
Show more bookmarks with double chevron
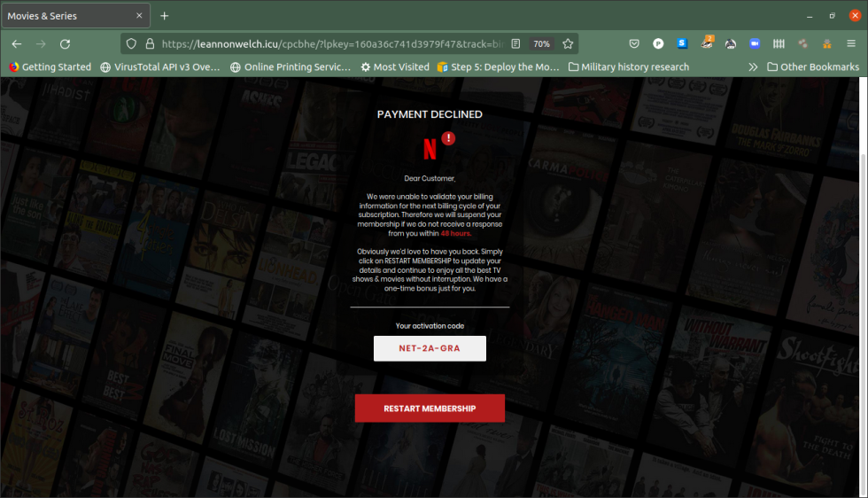753,67
